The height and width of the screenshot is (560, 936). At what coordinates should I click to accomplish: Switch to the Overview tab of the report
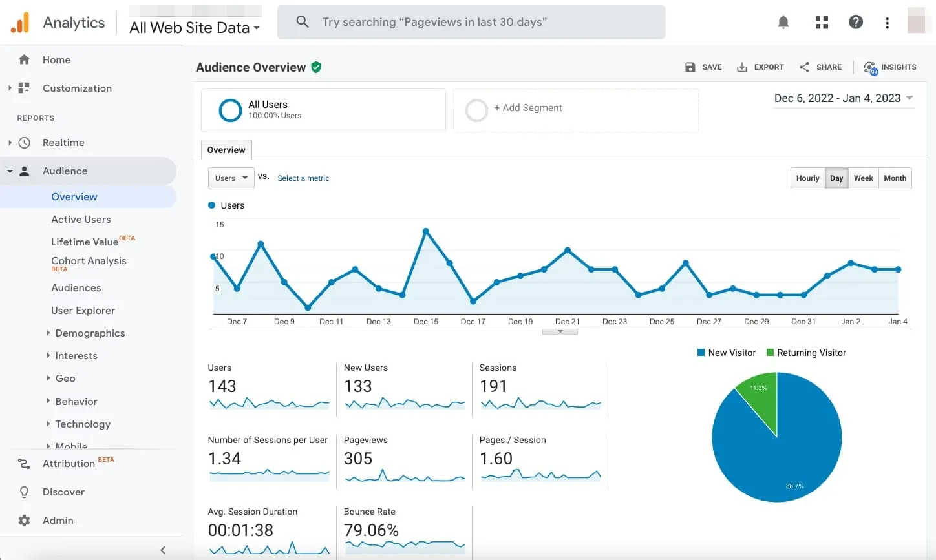(x=226, y=149)
